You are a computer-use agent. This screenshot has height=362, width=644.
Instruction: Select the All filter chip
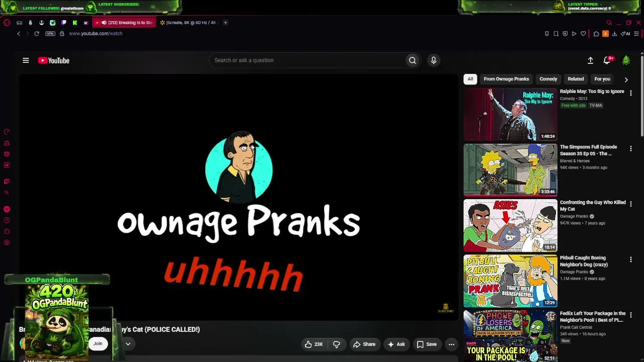470,79
